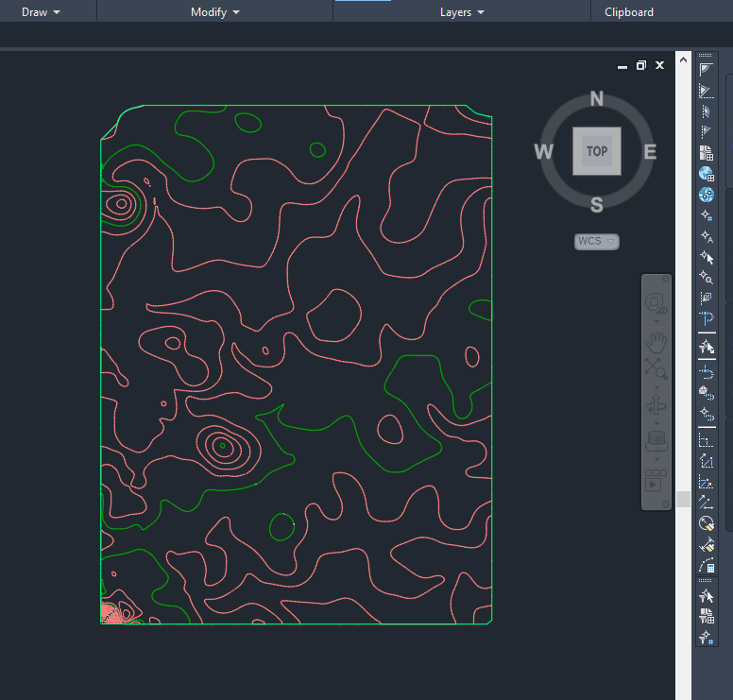The height and width of the screenshot is (700, 733).
Task: Select the Zoom Extents tool
Action: click(656, 368)
